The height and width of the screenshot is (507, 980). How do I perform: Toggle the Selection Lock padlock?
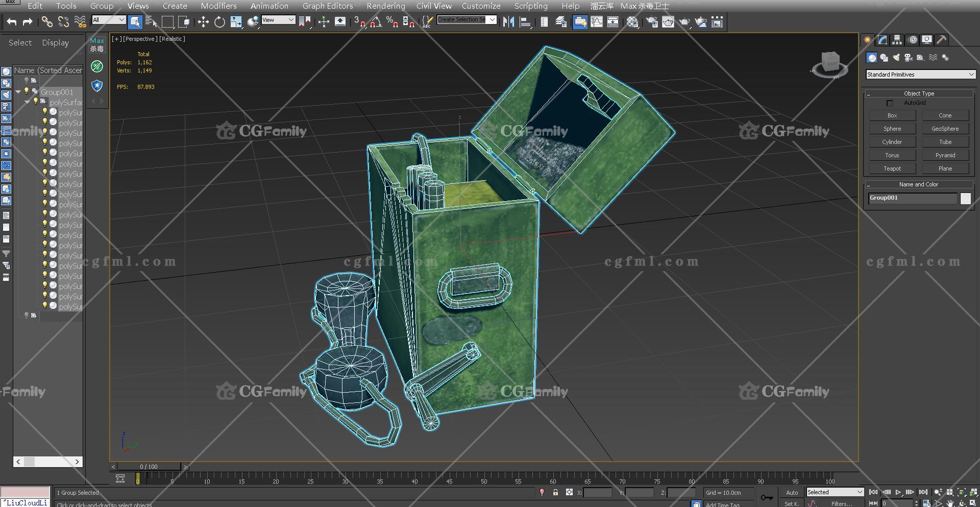pyautogui.click(x=555, y=492)
